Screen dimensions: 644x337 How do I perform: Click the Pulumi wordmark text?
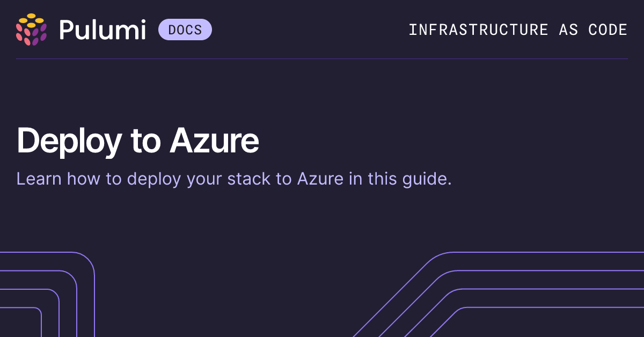[103, 30]
